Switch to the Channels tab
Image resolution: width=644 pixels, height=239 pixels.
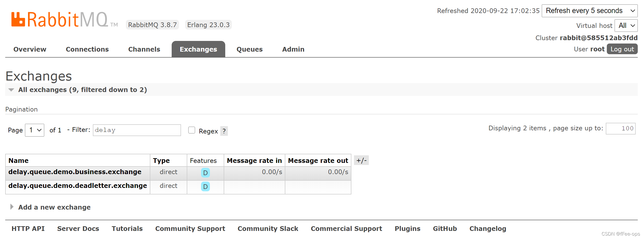click(144, 49)
